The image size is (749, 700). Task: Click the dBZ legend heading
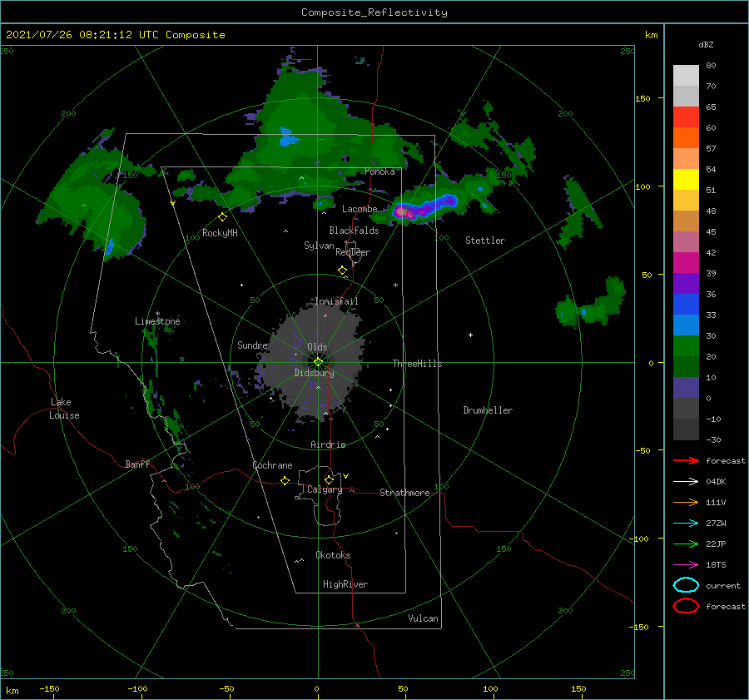706,44
